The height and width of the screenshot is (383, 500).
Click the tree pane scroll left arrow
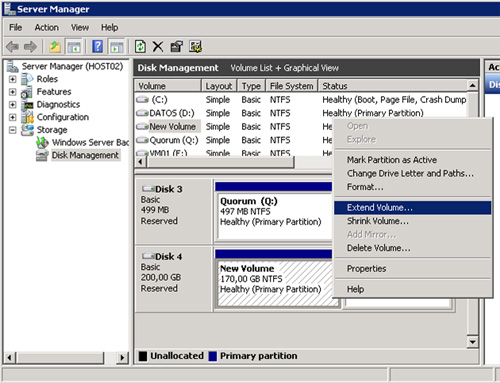(x=9, y=358)
